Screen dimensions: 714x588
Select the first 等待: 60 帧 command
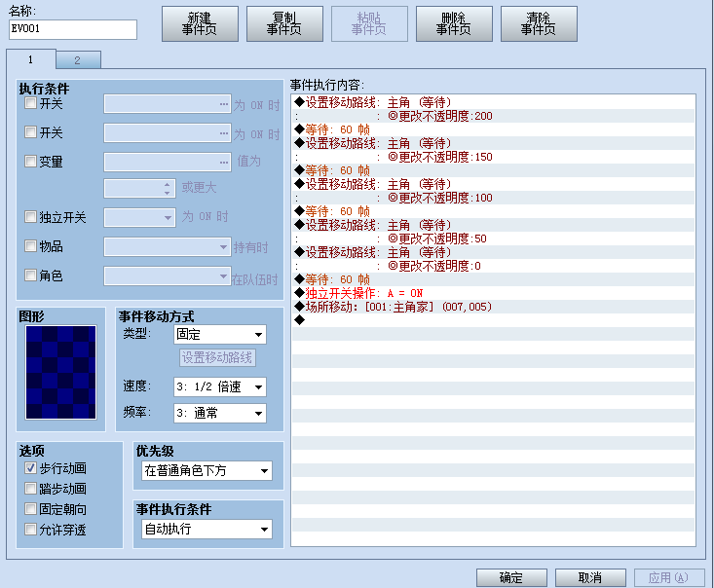click(494, 129)
